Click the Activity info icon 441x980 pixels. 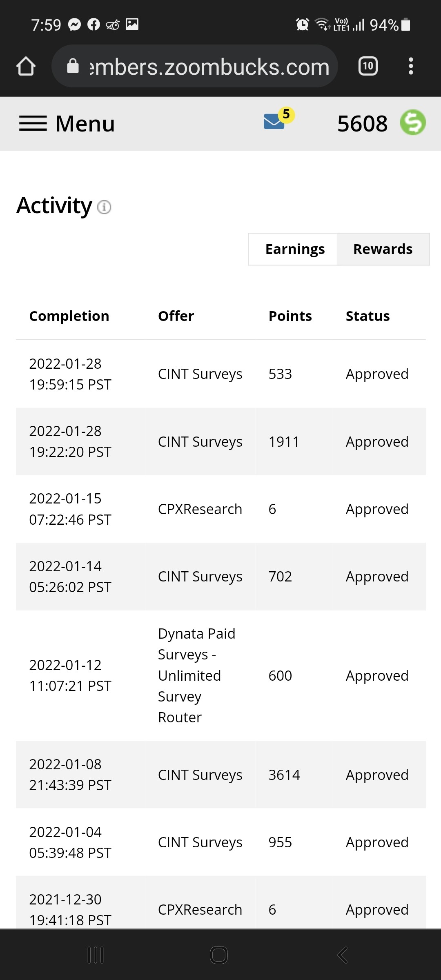click(104, 207)
